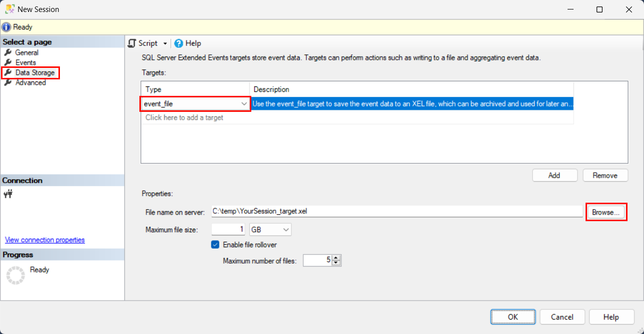The height and width of the screenshot is (334, 644).
Task: Open the Data Storage page
Action: [34, 73]
